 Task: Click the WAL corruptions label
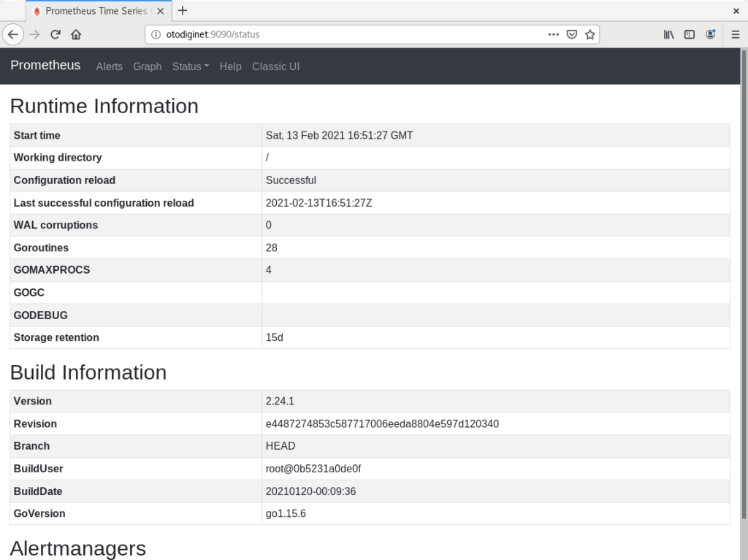point(56,225)
